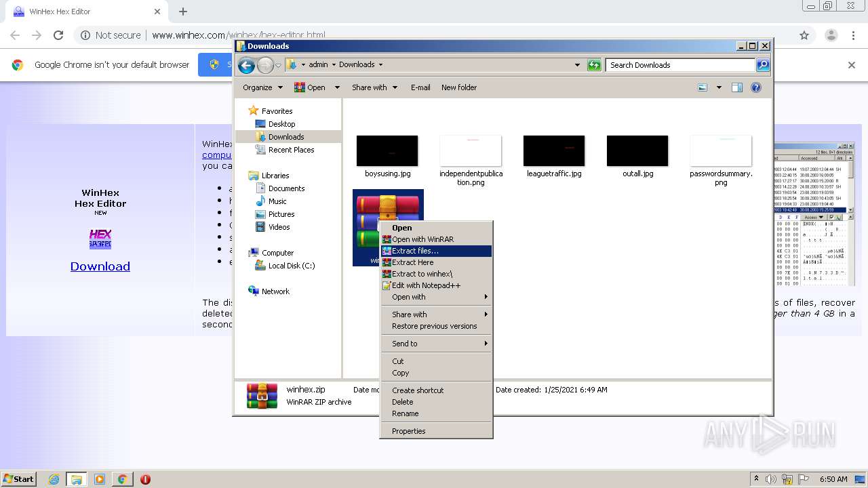Image resolution: width=868 pixels, height=488 pixels.
Task: Click Download link on WinHex page
Action: [x=100, y=266]
